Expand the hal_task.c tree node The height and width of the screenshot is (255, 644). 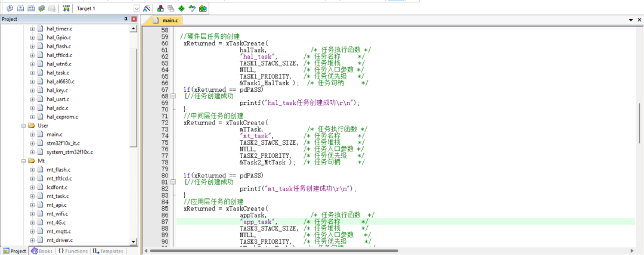tap(32, 73)
